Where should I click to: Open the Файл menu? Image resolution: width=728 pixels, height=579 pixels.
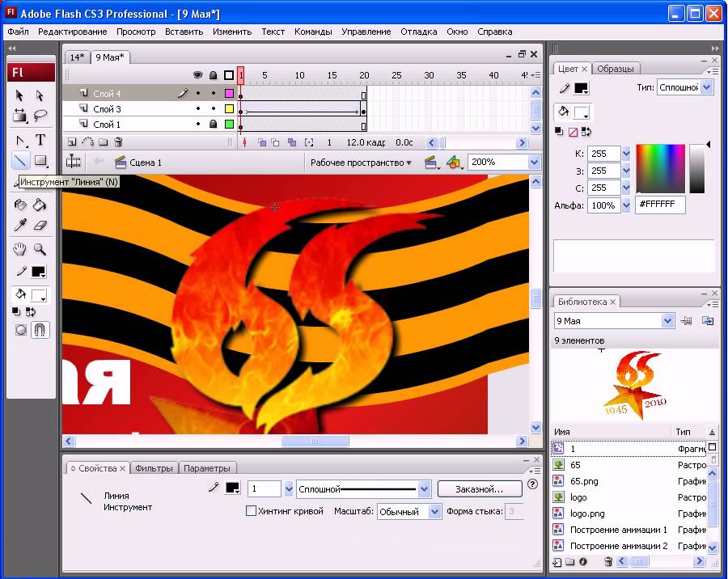pyautogui.click(x=18, y=32)
